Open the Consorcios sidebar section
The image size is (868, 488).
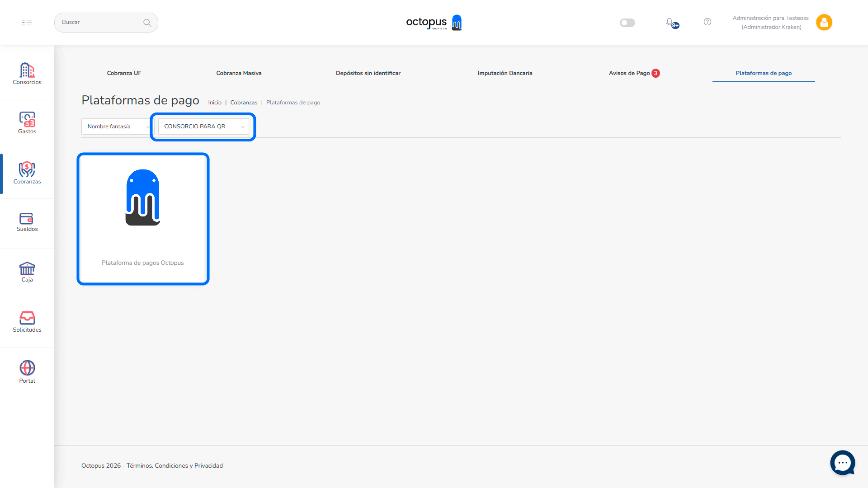tap(27, 73)
